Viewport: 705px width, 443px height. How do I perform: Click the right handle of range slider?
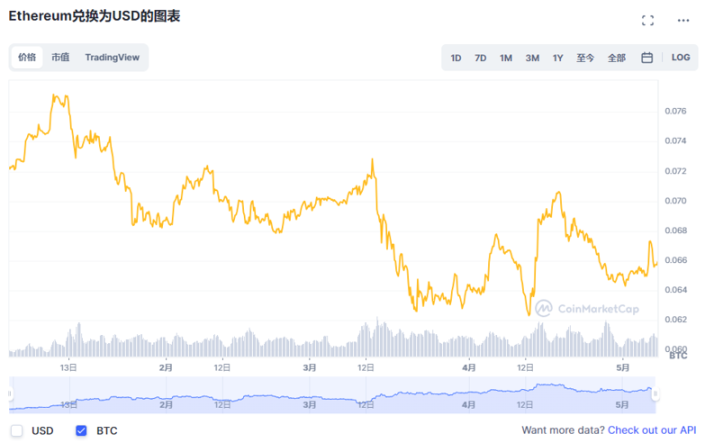[656, 394]
